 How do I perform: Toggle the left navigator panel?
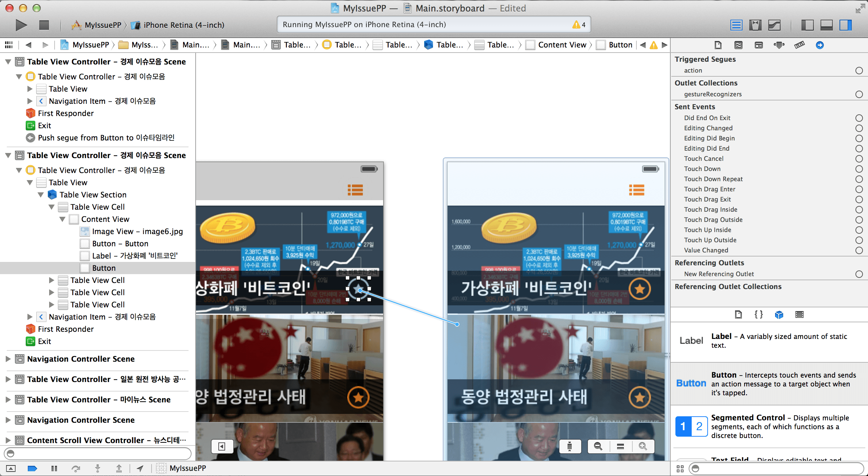tap(807, 25)
